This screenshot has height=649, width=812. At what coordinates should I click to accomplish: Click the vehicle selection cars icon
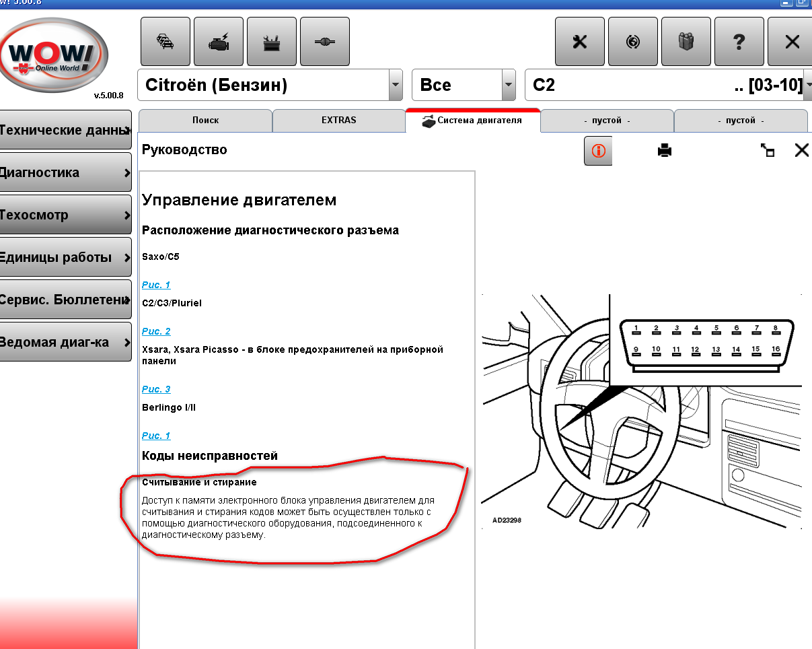point(165,42)
